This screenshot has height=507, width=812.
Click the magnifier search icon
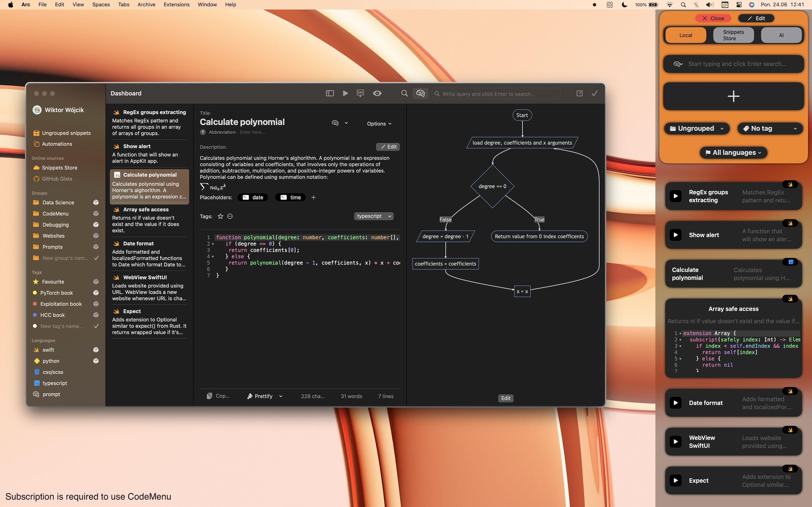point(404,93)
